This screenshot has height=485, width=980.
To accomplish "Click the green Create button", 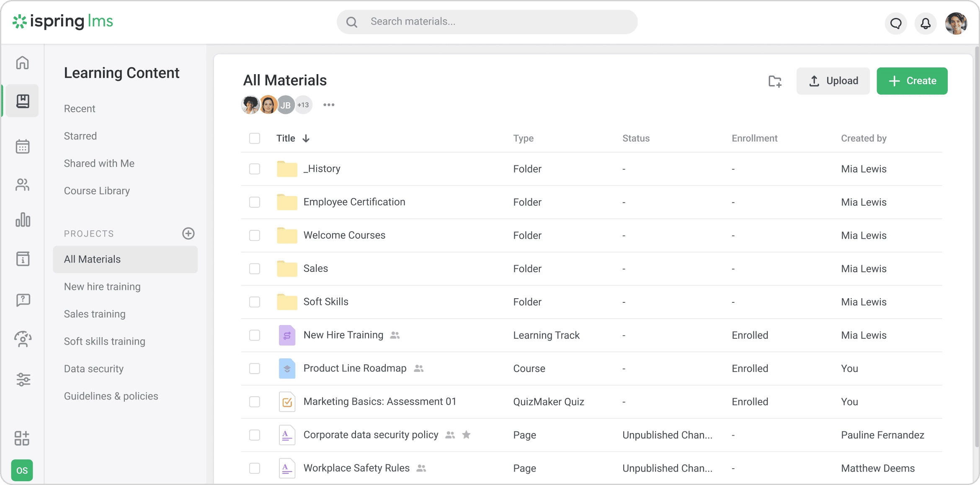I will coord(912,81).
